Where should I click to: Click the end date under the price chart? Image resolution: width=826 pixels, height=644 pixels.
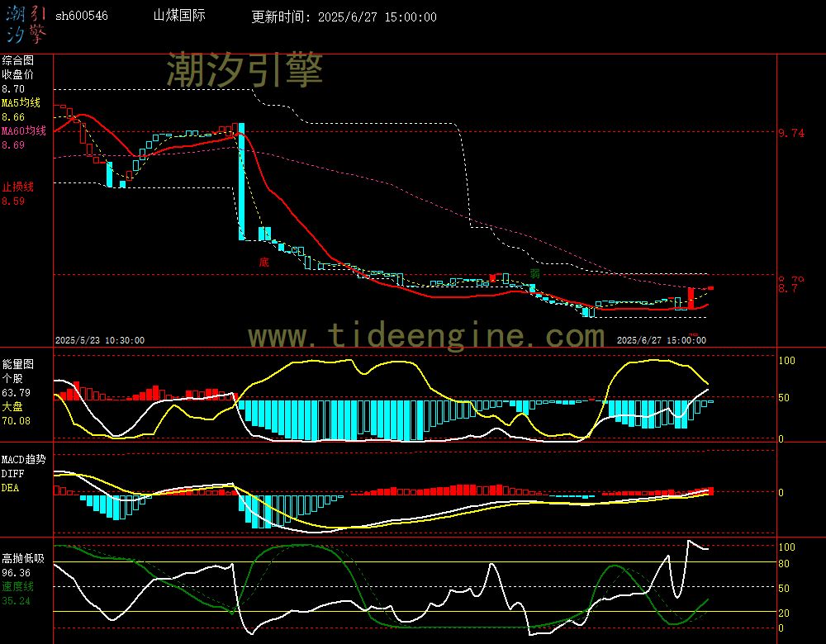662,340
